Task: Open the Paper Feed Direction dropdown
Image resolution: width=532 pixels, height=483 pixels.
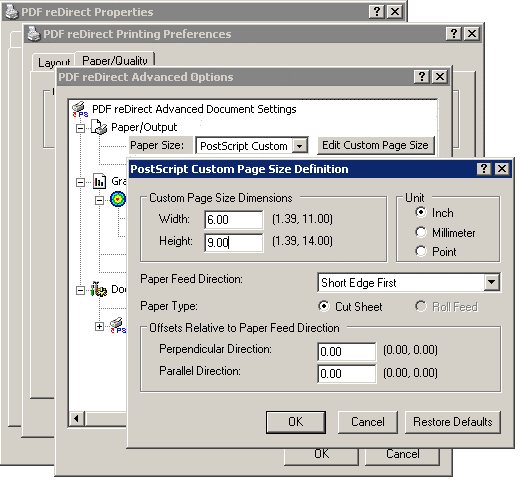Action: [x=492, y=282]
